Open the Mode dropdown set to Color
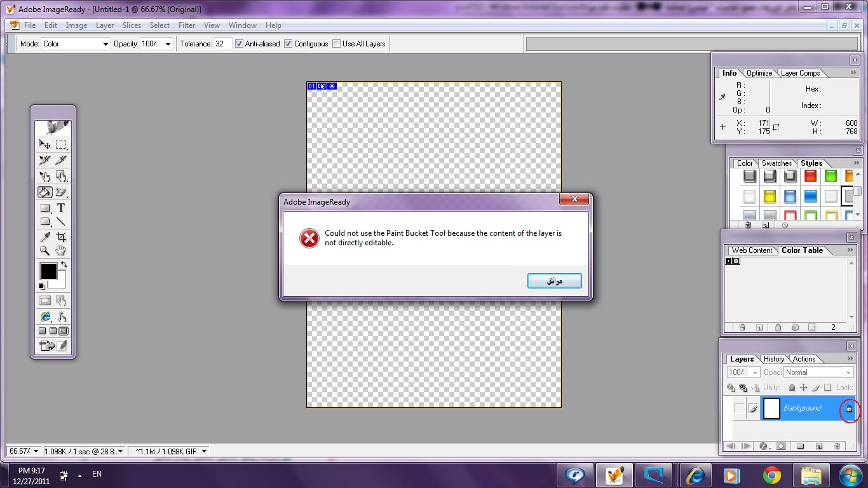 (76, 44)
